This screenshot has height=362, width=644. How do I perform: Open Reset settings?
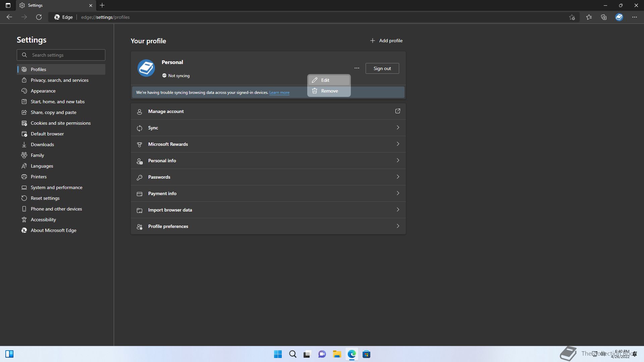[x=61, y=198]
